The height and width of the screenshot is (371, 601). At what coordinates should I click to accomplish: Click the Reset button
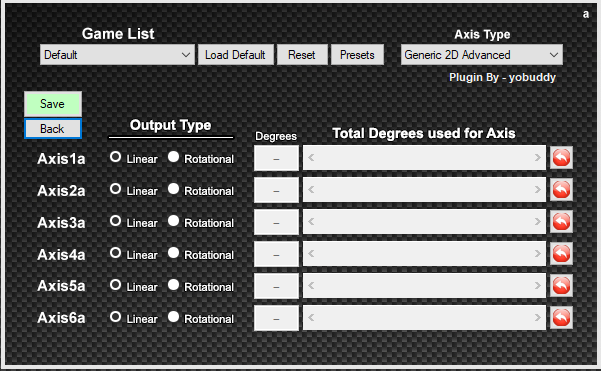pyautogui.click(x=302, y=55)
